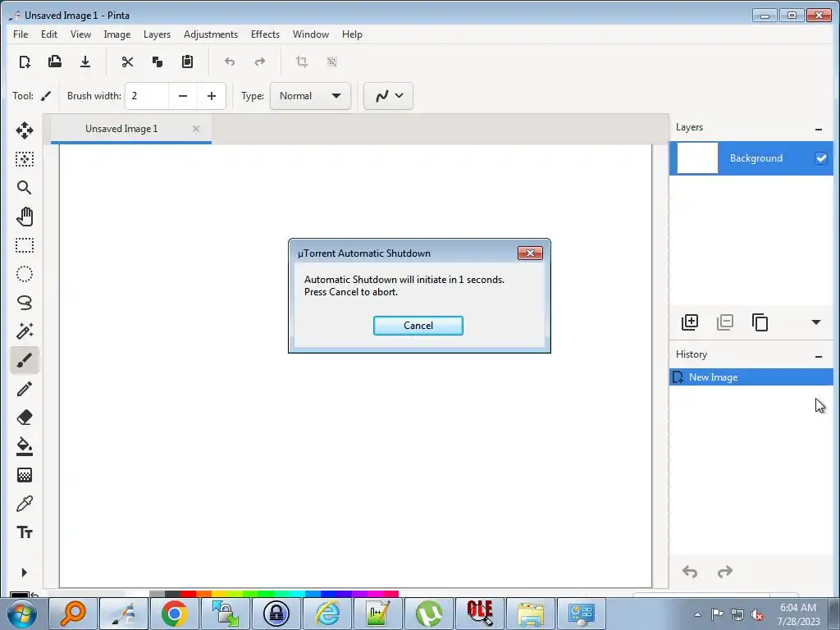840x630 pixels.
Task: Click the Deselect All toolbar icon
Action: [332, 62]
